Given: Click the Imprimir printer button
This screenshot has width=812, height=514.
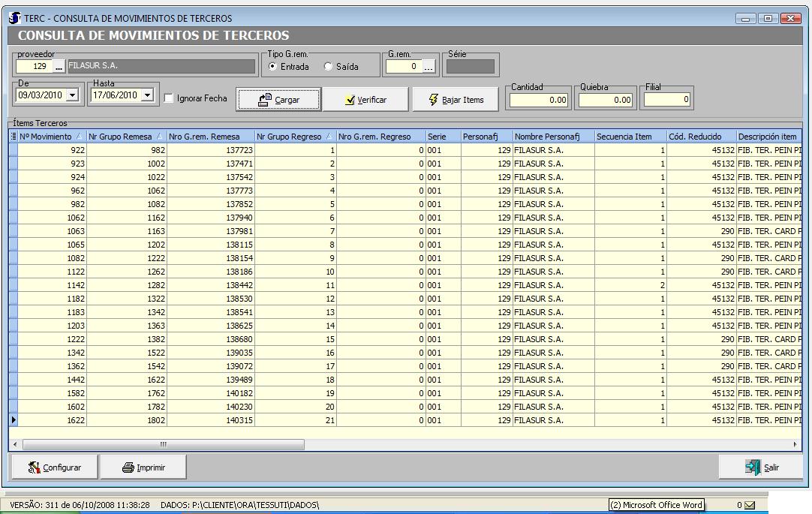Looking at the screenshot, I should click(x=143, y=467).
